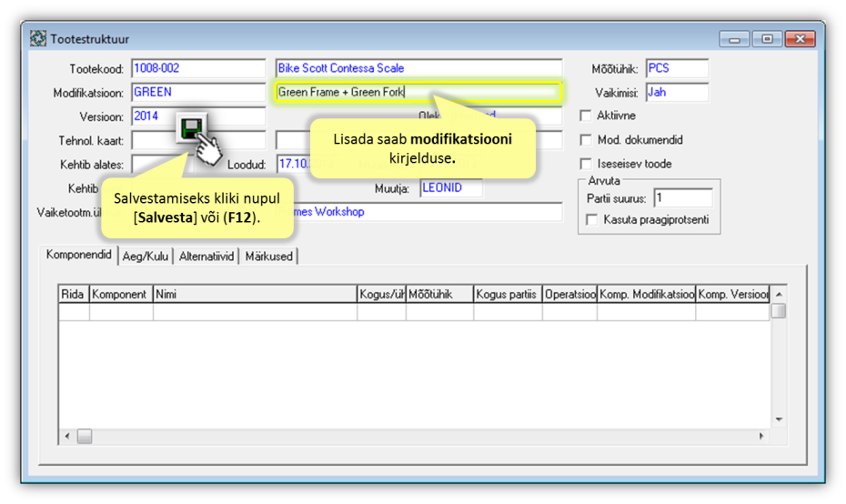Close the Tootestruktuur window
The height and width of the screenshot is (504, 846).
(x=801, y=39)
